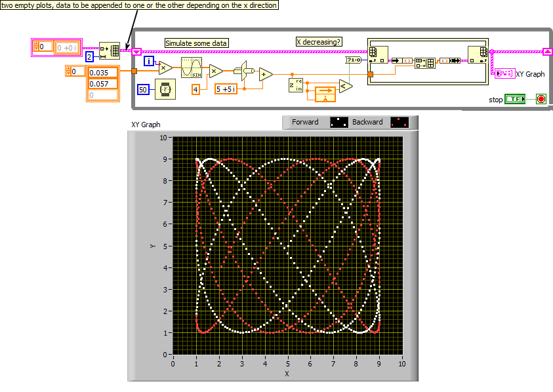This screenshot has height=392, width=553.
Task: Select the grayed empty array element 0
Action: (102, 95)
